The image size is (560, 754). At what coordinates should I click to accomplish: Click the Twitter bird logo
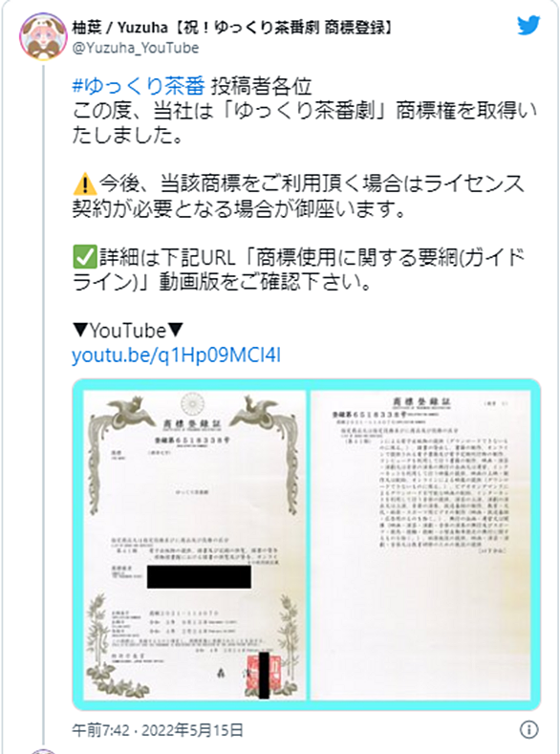(x=528, y=25)
